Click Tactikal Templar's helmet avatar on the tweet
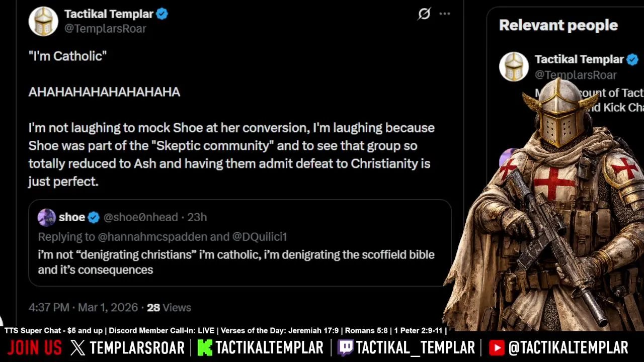Viewport: 644px width, 362px height. pos(43,21)
